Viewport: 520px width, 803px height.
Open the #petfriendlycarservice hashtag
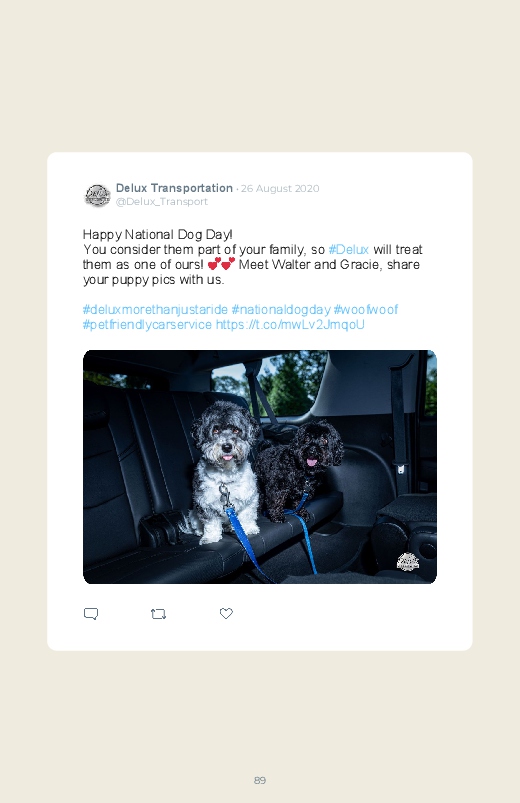pyautogui.click(x=147, y=325)
